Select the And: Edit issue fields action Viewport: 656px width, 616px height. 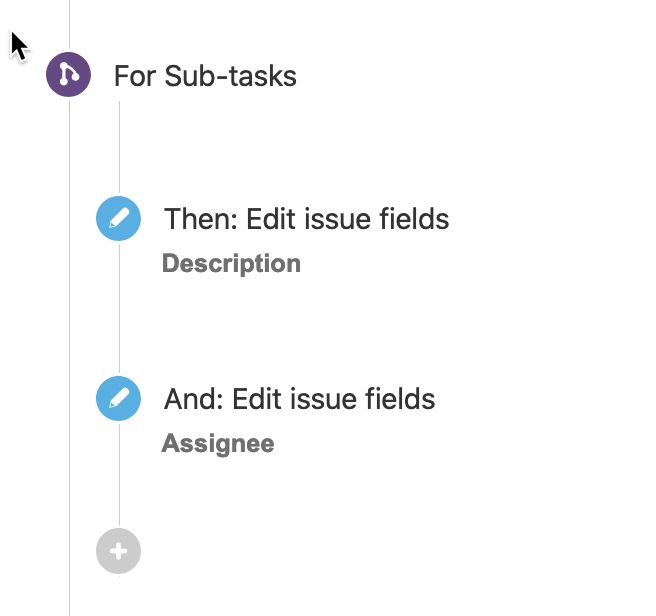299,399
